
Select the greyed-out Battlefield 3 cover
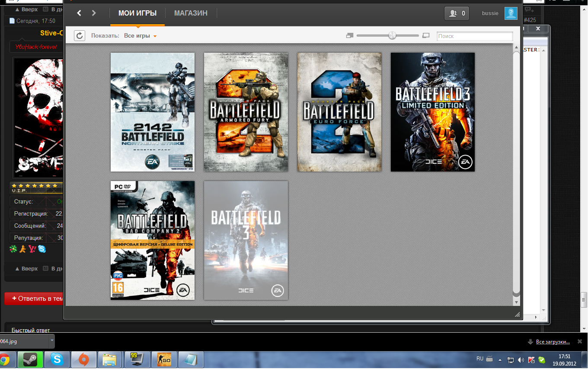pos(246,240)
